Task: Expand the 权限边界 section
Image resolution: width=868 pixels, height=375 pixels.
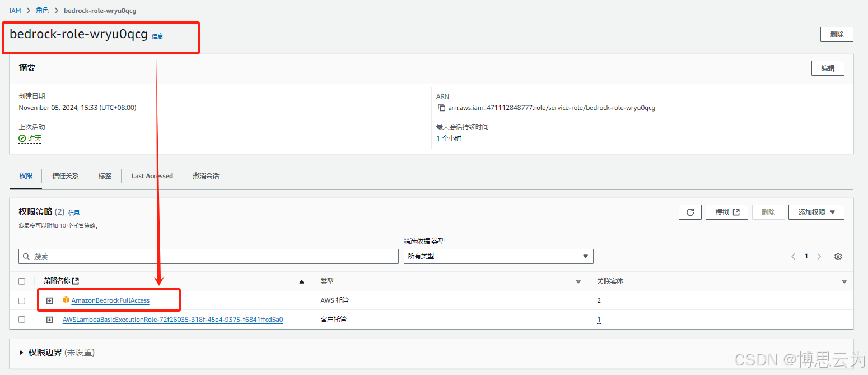Action: click(x=22, y=353)
